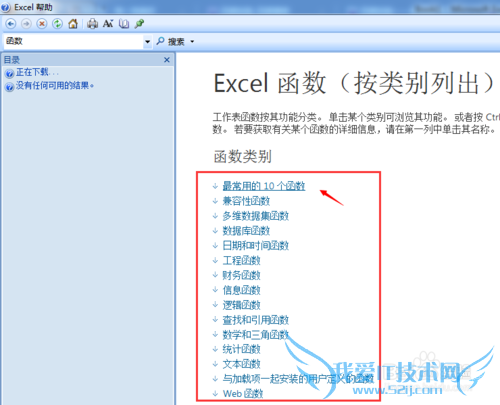Viewport: 500px width, 405px height.
Task: Click the 目录 pane header
Action: tap(88, 60)
